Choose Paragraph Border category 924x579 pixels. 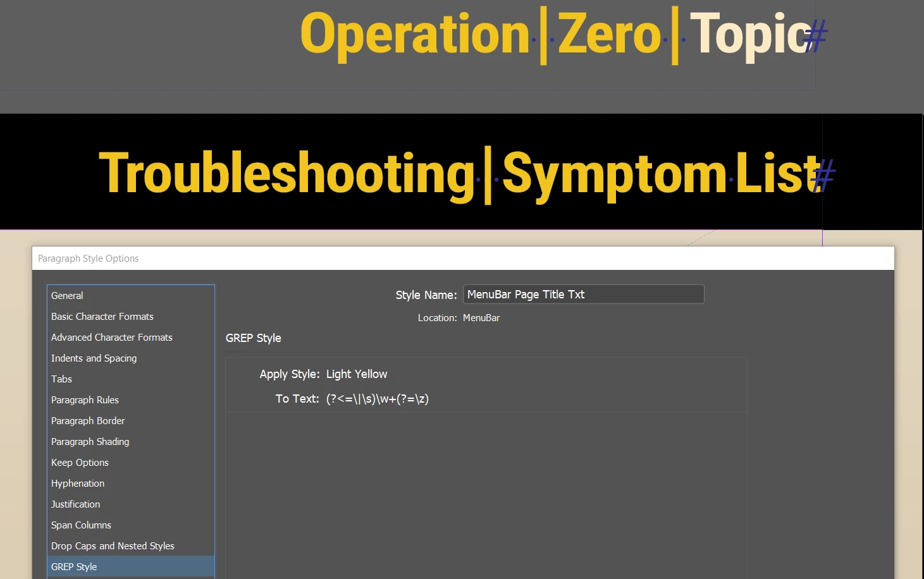click(130, 421)
